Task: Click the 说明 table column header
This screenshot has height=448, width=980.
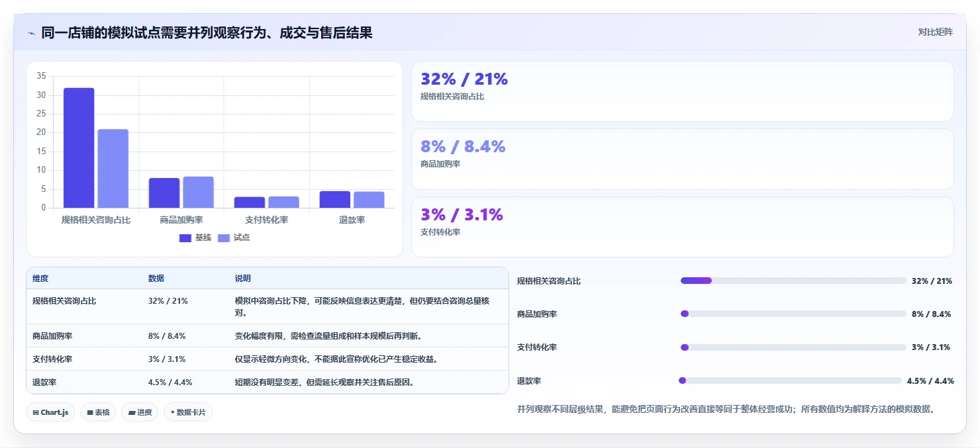Action: click(243, 279)
